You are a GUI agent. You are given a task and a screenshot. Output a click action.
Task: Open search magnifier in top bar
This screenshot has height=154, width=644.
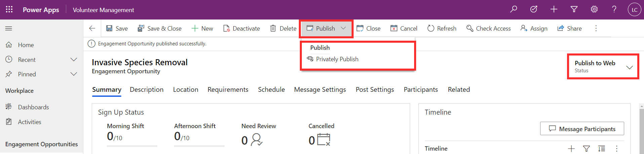(514, 9)
